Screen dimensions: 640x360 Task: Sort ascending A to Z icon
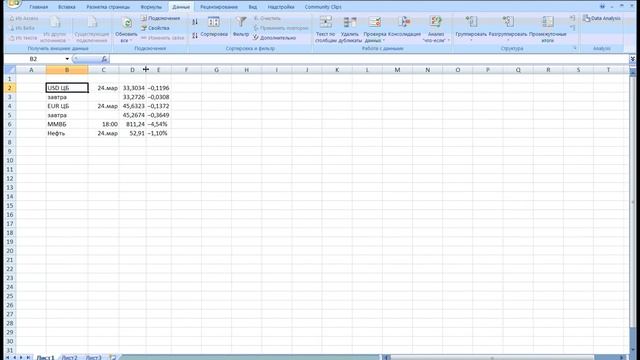pos(195,22)
